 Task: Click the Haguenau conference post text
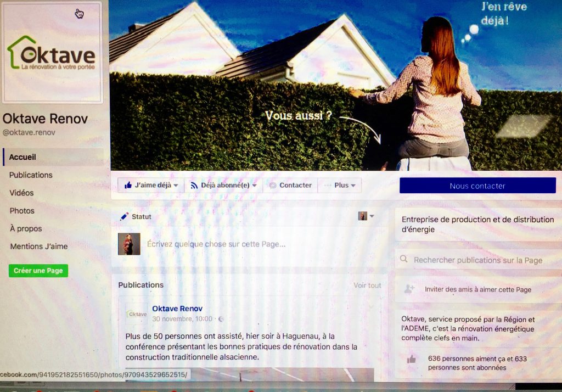coord(241,346)
